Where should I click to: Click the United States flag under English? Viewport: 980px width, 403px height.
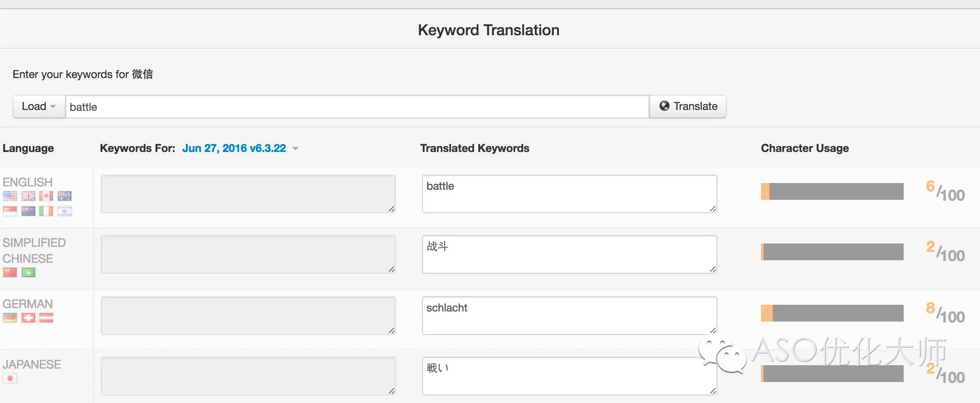coord(10,196)
